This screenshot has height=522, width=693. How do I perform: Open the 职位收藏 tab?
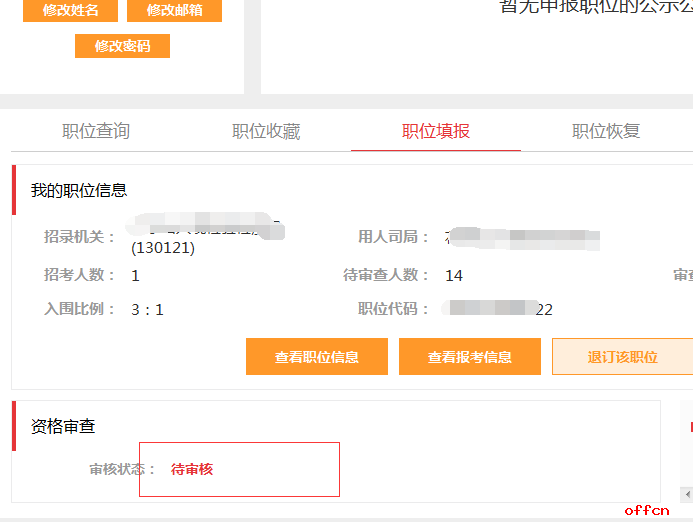(x=266, y=131)
